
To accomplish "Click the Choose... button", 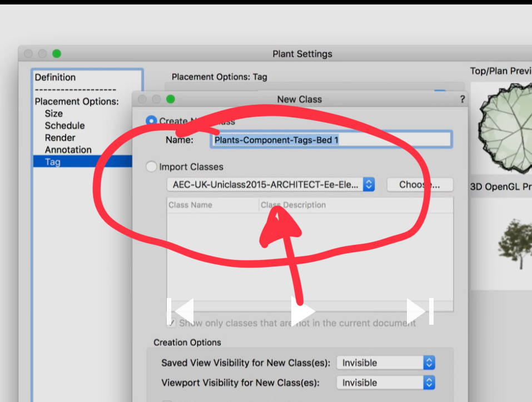I will click(x=420, y=185).
